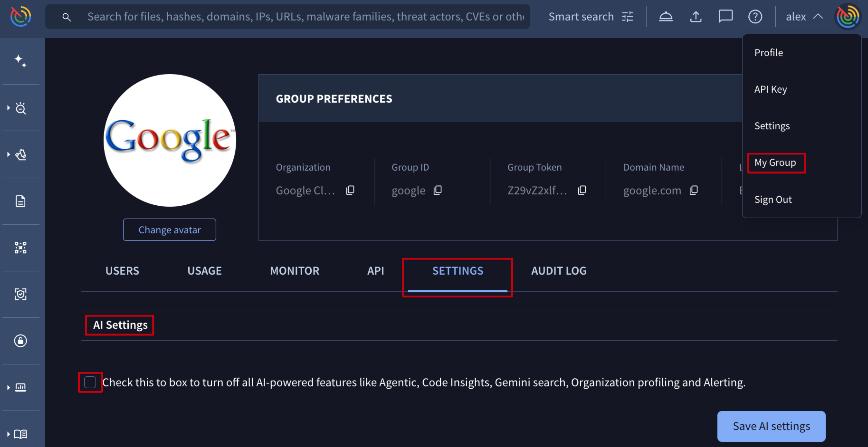Click the Change avatar button
Screen dimensions: 868x447
pyautogui.click(x=170, y=230)
